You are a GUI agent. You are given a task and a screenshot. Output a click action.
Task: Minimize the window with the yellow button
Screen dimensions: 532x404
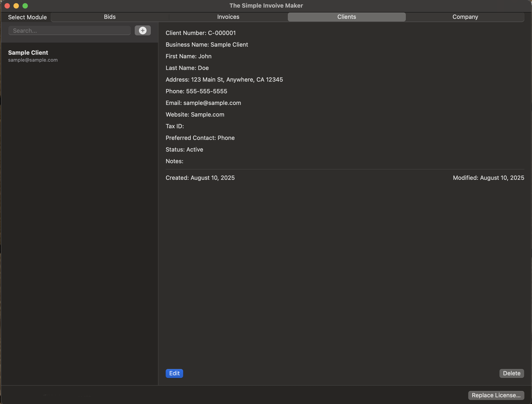[x=16, y=6]
